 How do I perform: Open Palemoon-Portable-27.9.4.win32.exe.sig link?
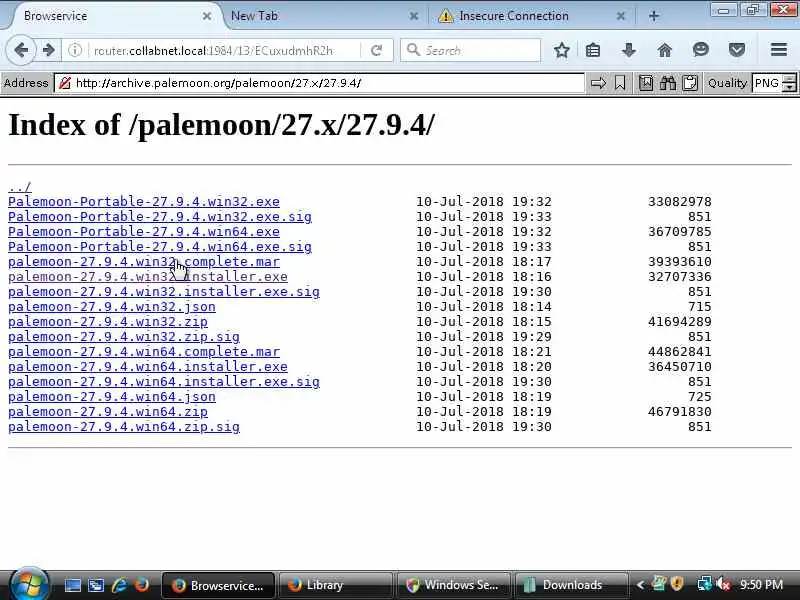coord(160,216)
